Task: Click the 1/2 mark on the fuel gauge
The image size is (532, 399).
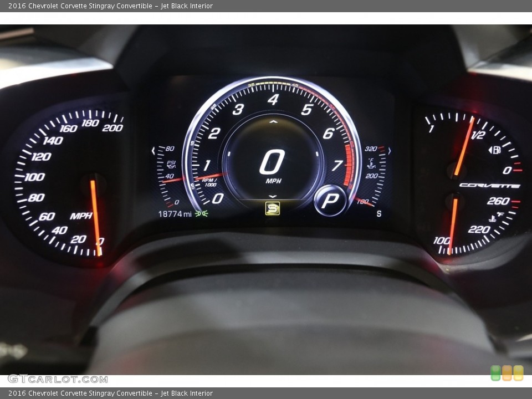Action: point(478,135)
